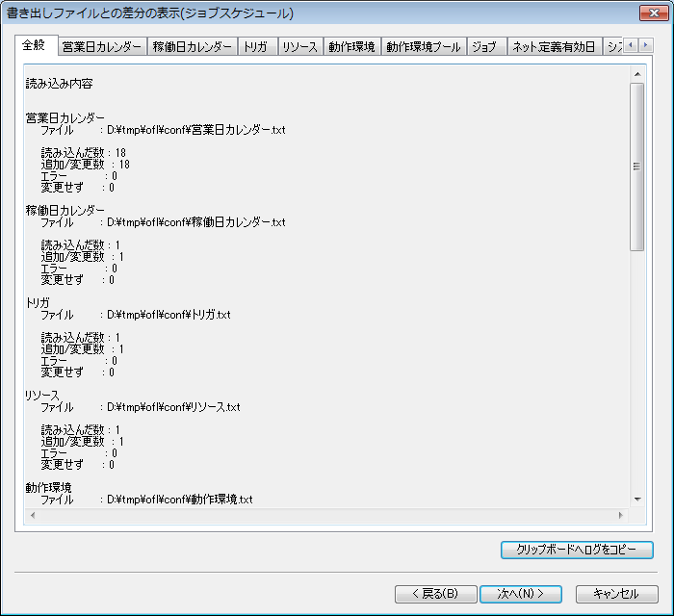Open the ネット定義有効日 tab
Screen dimensions: 674x616
point(554,46)
